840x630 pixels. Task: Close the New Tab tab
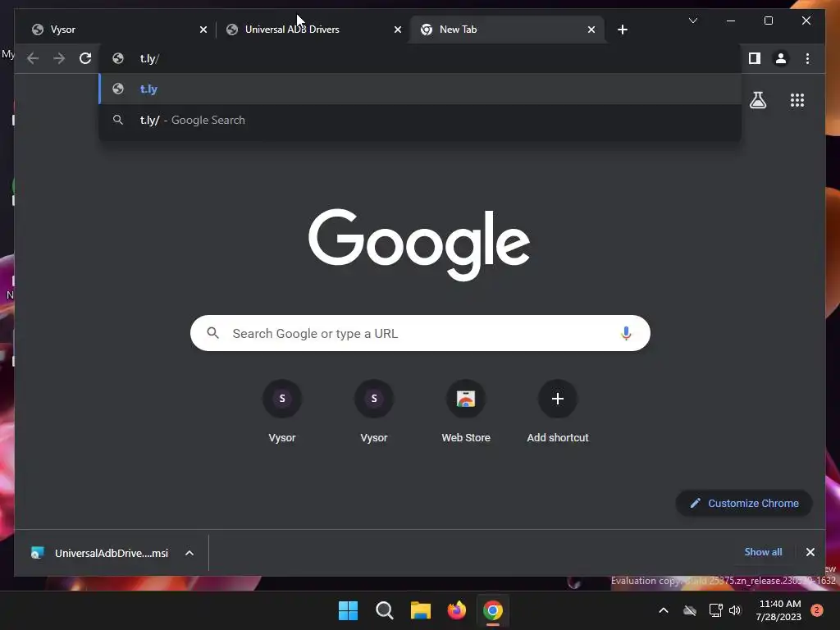[x=591, y=30]
